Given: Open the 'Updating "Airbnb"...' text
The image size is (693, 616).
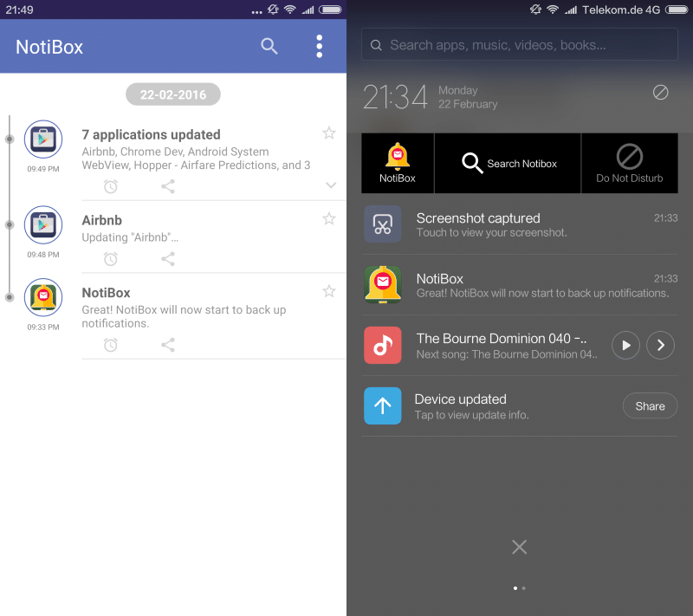Looking at the screenshot, I should 130,237.
